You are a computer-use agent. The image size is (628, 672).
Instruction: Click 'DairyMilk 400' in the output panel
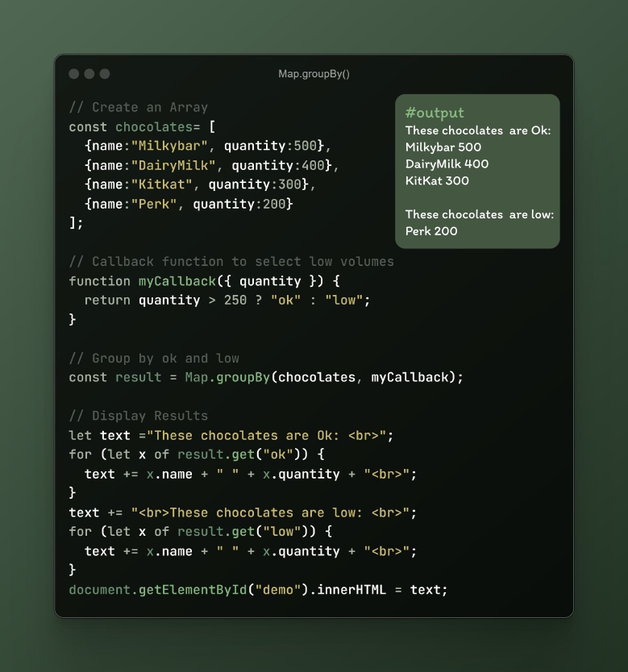click(447, 164)
